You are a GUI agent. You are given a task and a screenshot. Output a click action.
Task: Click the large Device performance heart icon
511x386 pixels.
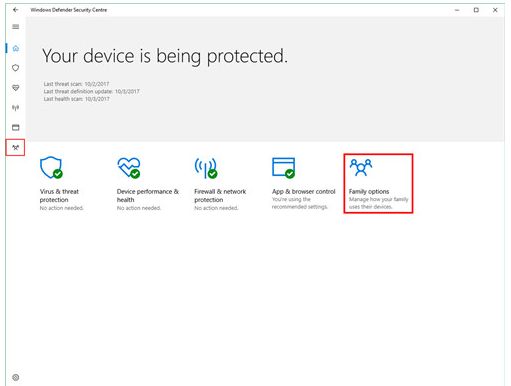129,168
